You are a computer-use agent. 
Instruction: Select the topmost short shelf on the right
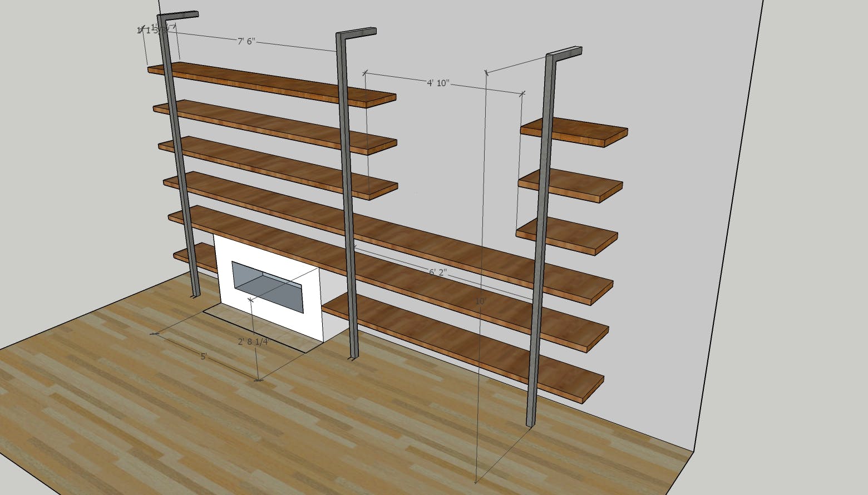[x=574, y=132]
